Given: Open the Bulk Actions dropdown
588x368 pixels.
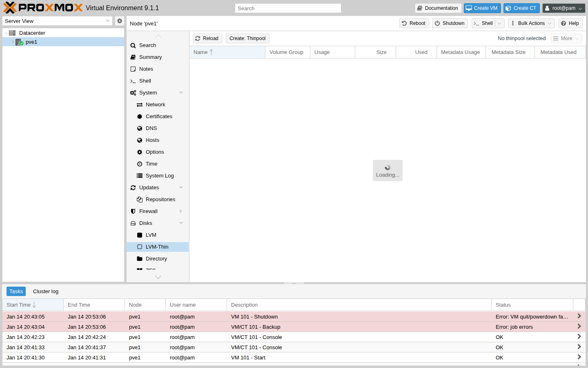Looking at the screenshot, I should tap(531, 23).
